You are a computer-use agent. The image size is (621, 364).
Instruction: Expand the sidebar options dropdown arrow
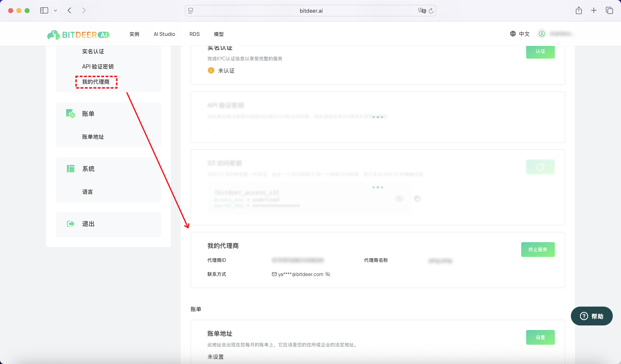click(x=55, y=11)
